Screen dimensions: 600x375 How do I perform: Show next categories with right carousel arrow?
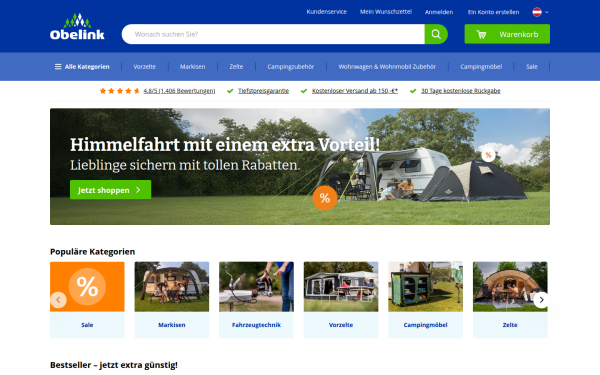541,300
